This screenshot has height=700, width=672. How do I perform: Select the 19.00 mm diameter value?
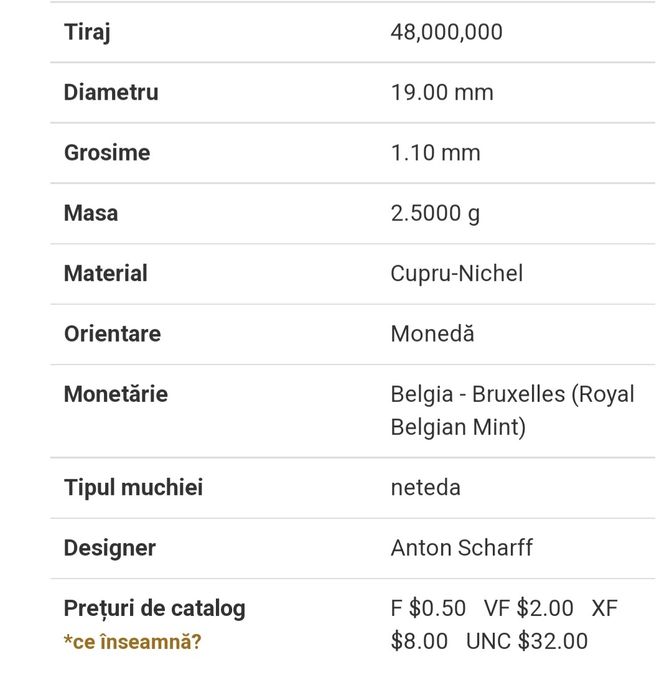(x=442, y=93)
